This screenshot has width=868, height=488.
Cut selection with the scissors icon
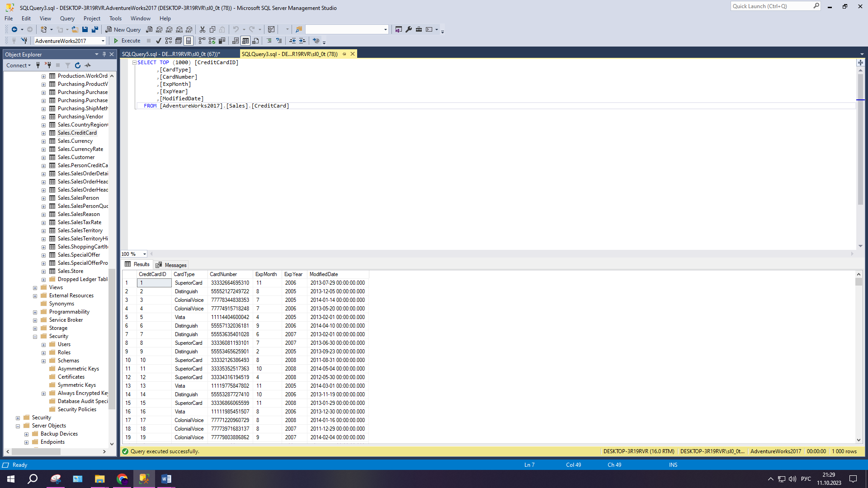(x=203, y=29)
